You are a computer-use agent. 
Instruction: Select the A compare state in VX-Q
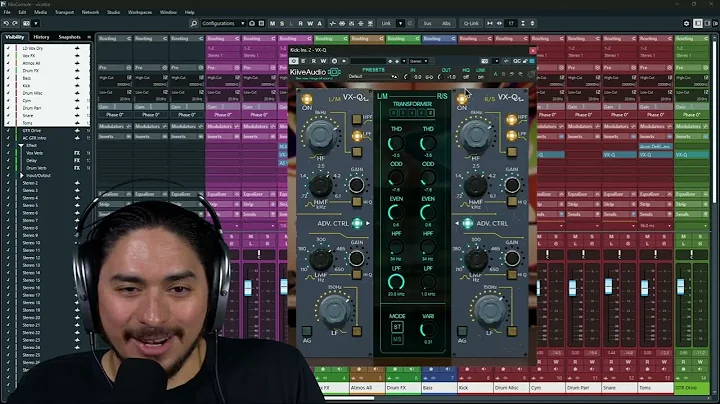point(495,74)
